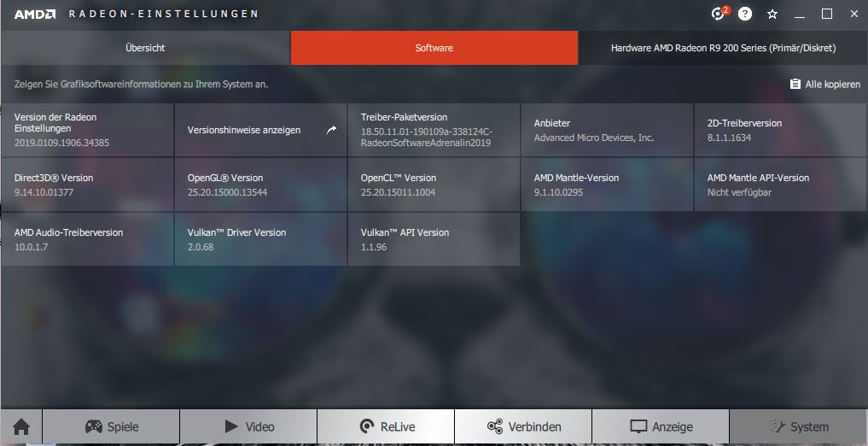The width and height of the screenshot is (868, 446).
Task: Click the AMD Audio-Treiberversion label
Action: click(x=68, y=232)
